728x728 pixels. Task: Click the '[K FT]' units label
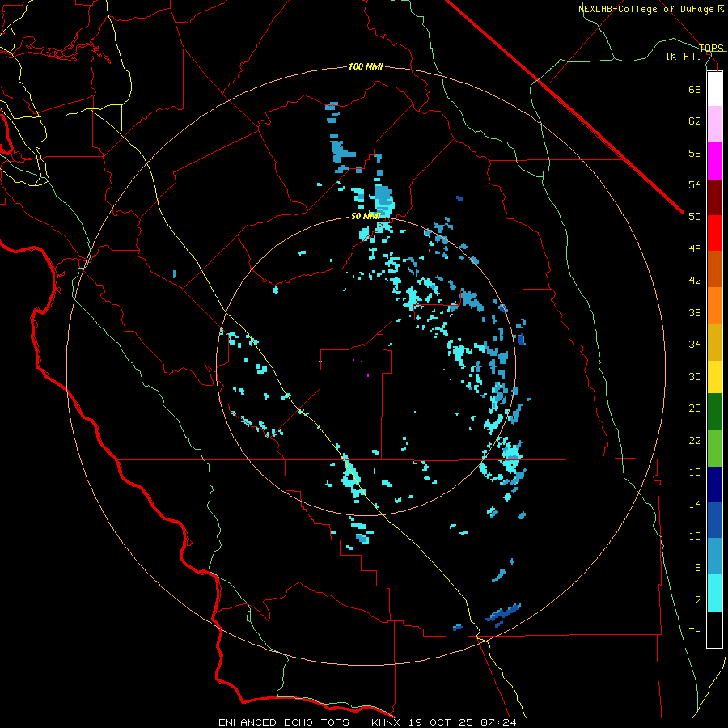click(684, 56)
